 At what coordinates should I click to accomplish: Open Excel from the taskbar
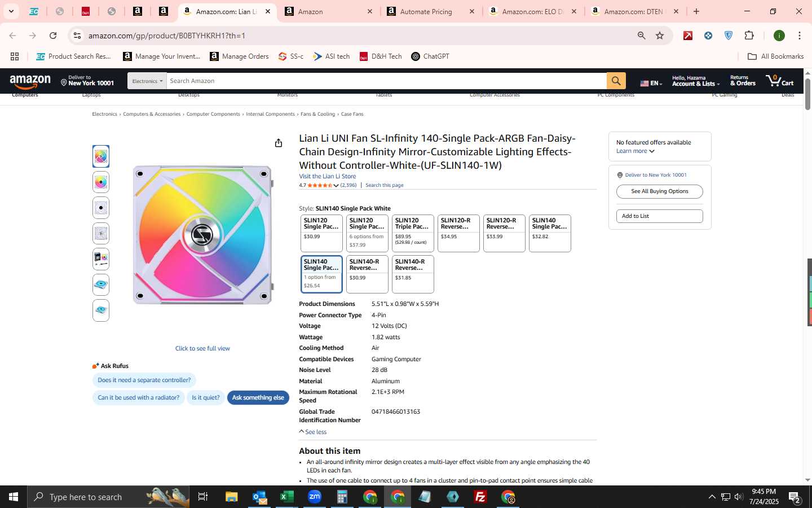pyautogui.click(x=287, y=497)
